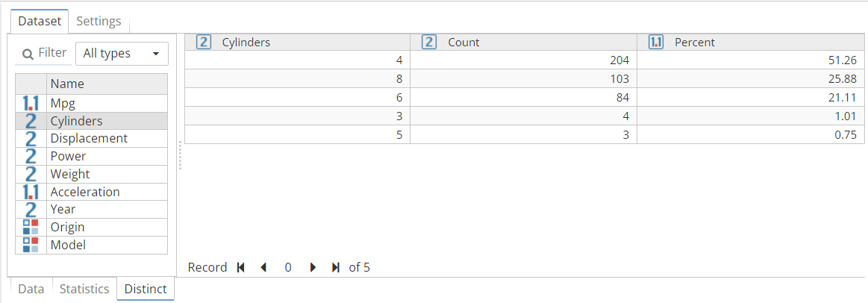This screenshot has height=303, width=868.
Task: Switch to the Data tab
Action: [31, 289]
